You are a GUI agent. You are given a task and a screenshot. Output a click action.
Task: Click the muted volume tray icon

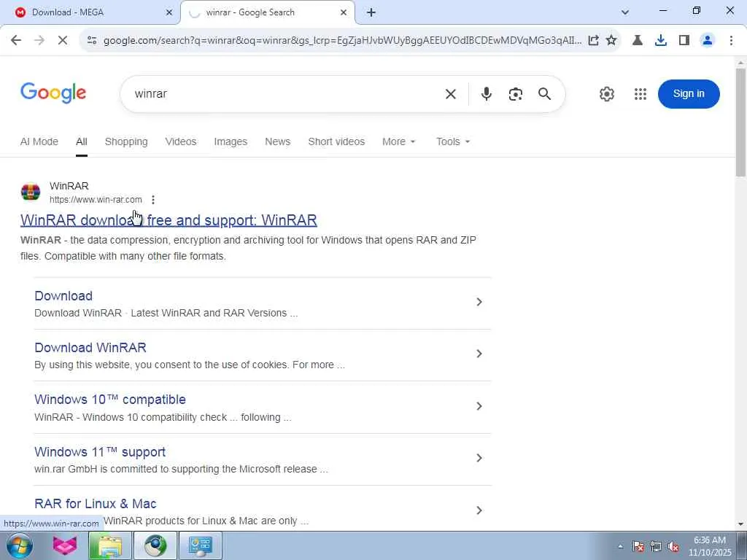tap(673, 546)
